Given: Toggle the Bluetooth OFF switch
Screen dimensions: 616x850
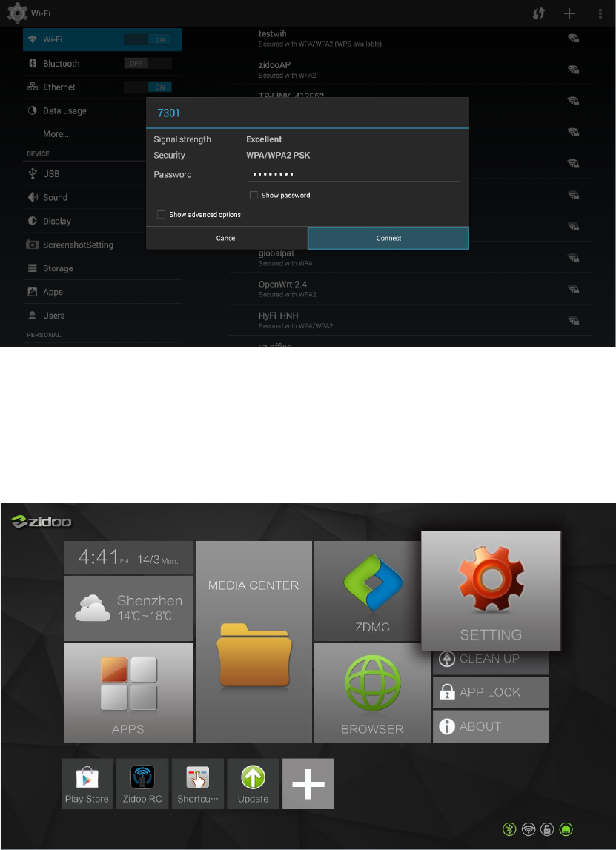Looking at the screenshot, I should [x=148, y=64].
